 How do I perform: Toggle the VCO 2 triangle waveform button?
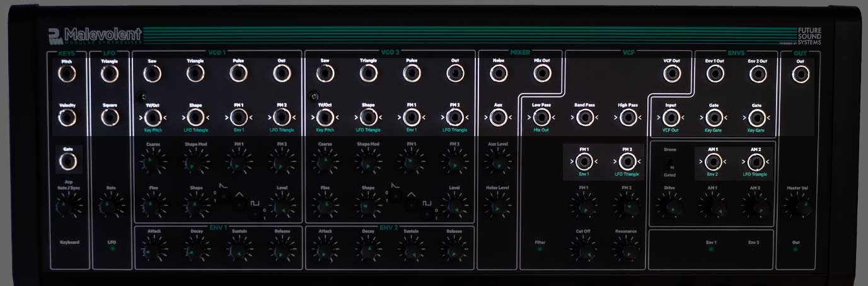click(x=411, y=206)
